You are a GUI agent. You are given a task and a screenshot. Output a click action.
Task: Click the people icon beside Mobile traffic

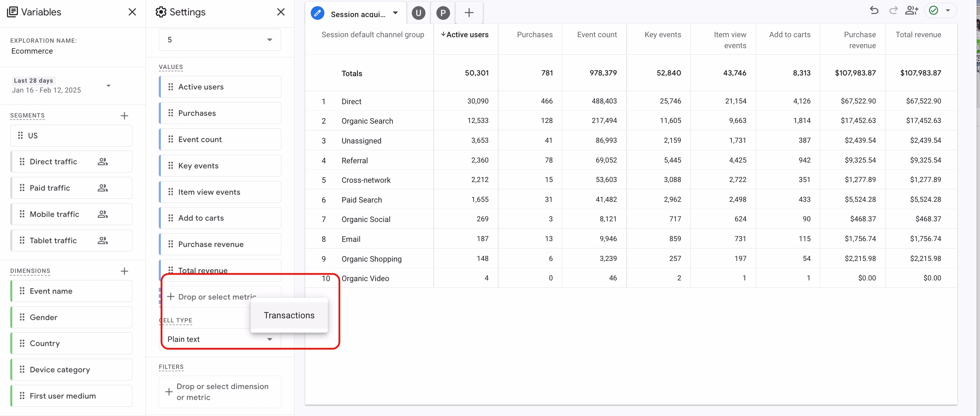102,214
